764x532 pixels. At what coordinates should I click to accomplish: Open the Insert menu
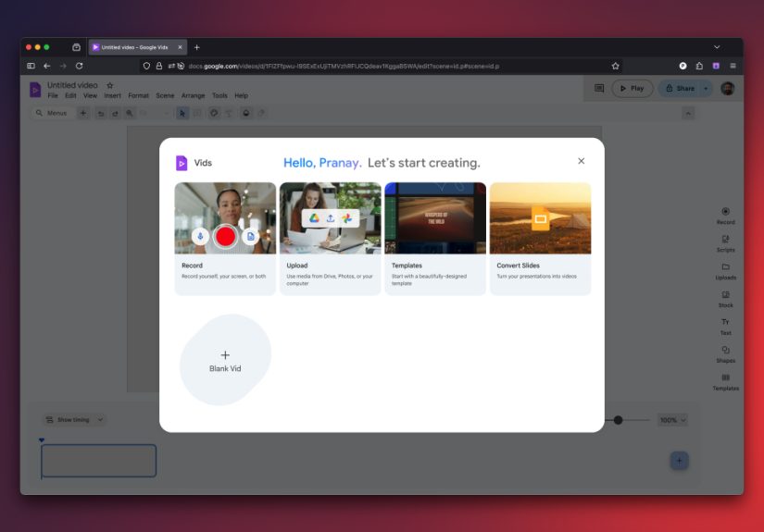tap(113, 95)
